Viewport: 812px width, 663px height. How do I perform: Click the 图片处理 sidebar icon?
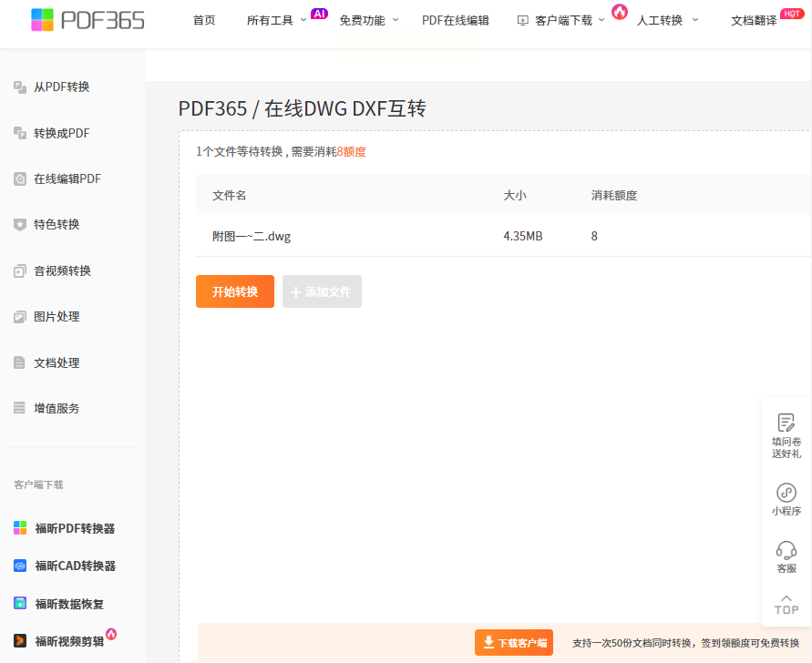click(x=20, y=317)
